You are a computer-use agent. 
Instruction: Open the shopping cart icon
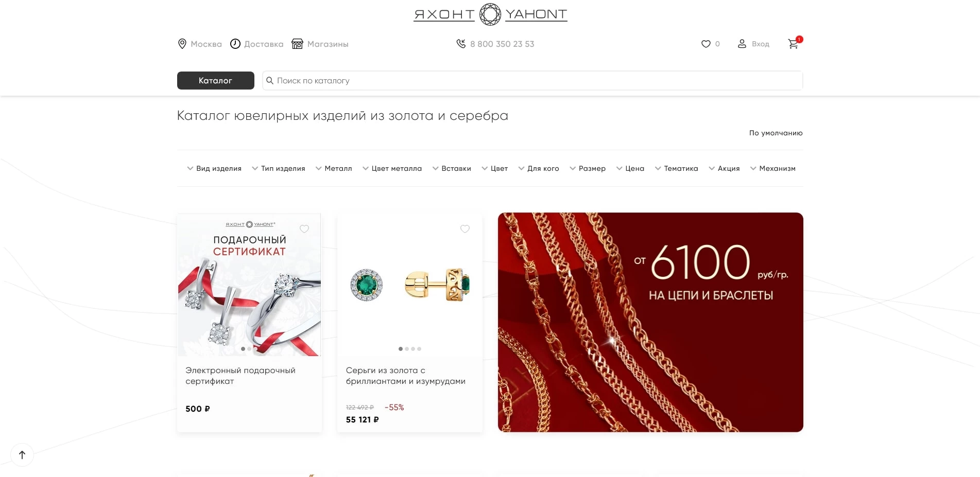[794, 44]
